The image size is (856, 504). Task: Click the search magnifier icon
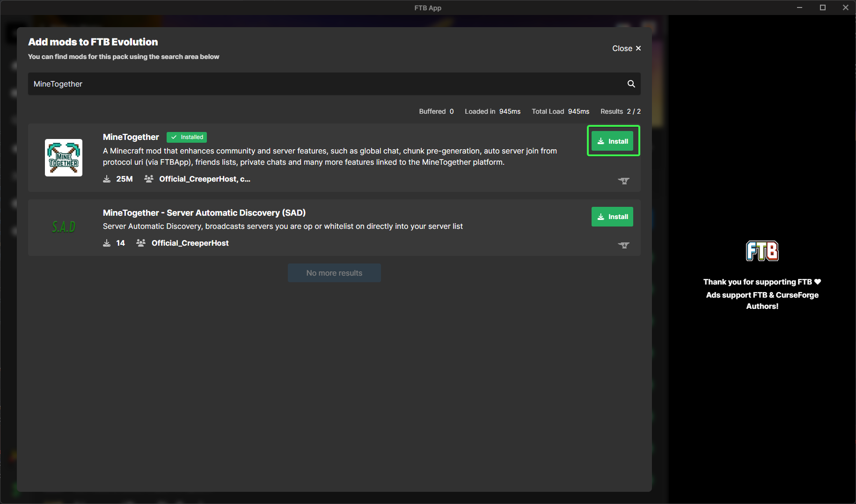click(631, 84)
